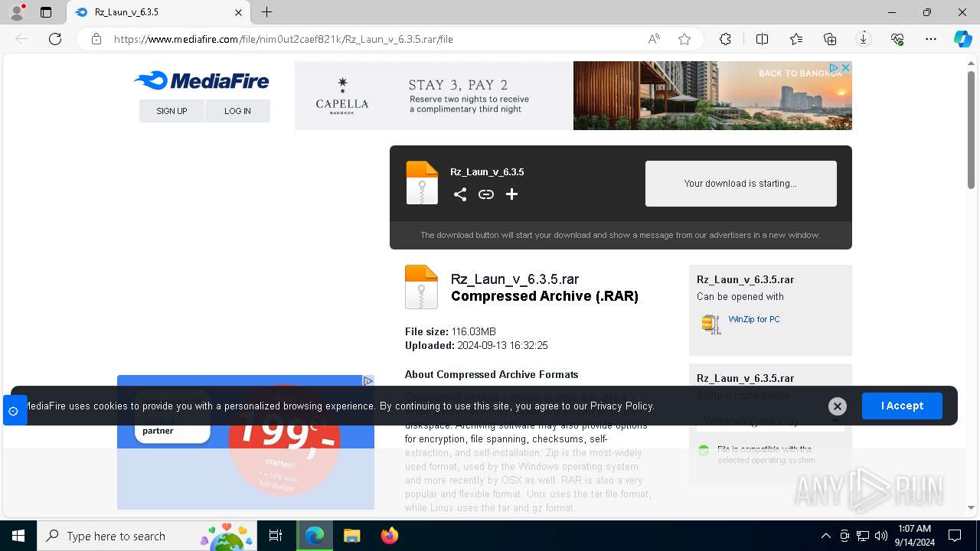View site information lock icon
The height and width of the screenshot is (551, 980).
96,39
